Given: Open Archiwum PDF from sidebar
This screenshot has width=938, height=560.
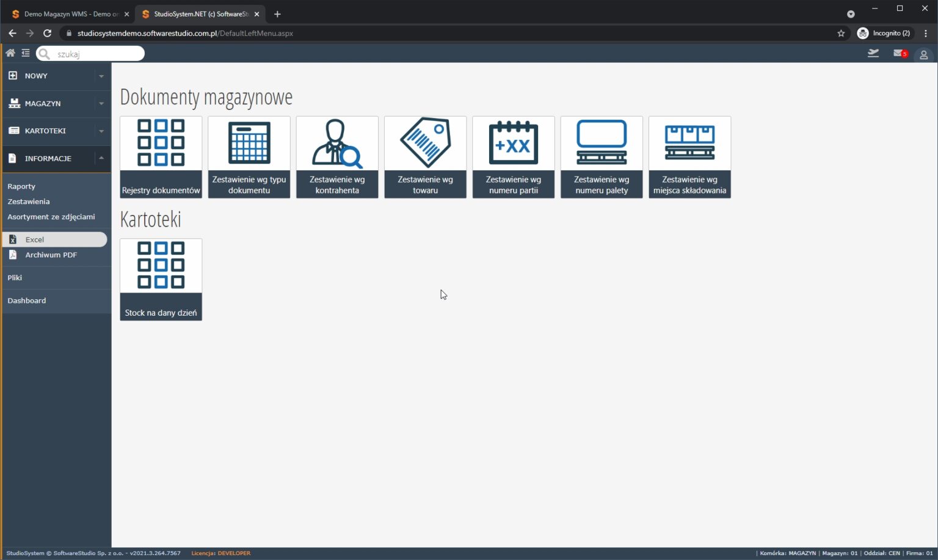Looking at the screenshot, I should click(51, 255).
